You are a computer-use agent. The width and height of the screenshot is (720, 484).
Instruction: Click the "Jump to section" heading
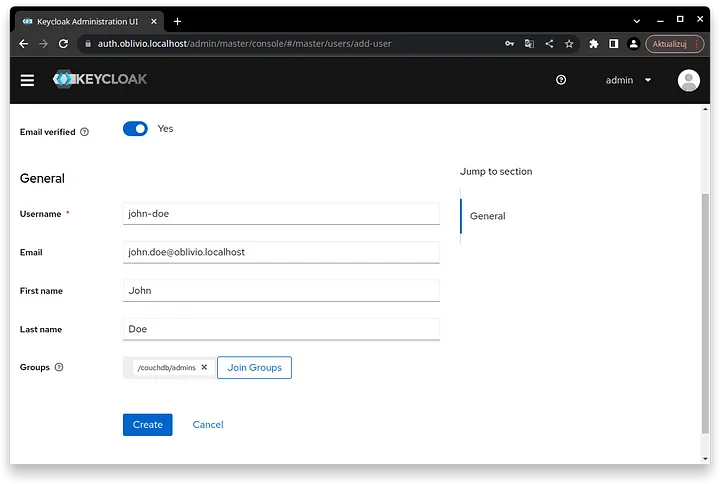coord(496,171)
